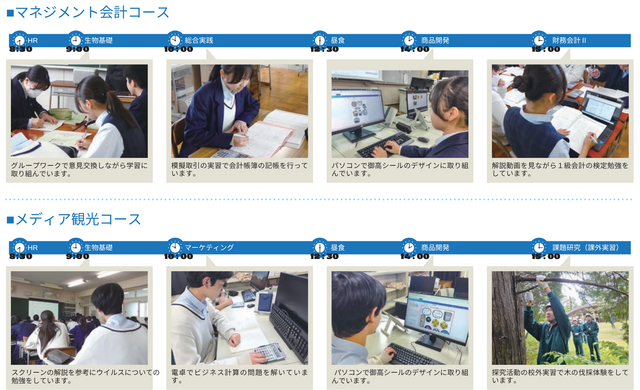Screen dimensions: 640x390
Task: Open メディア観光コース sticker design computer photo
Action: [400, 318]
